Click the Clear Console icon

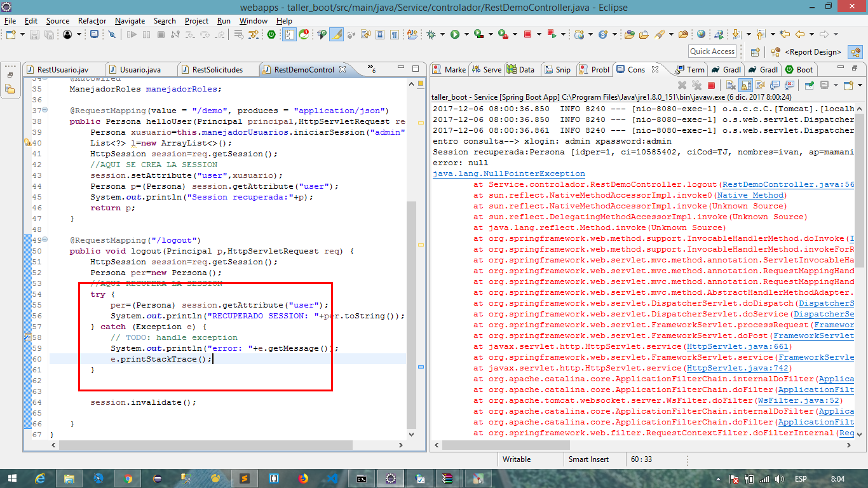[x=731, y=85]
